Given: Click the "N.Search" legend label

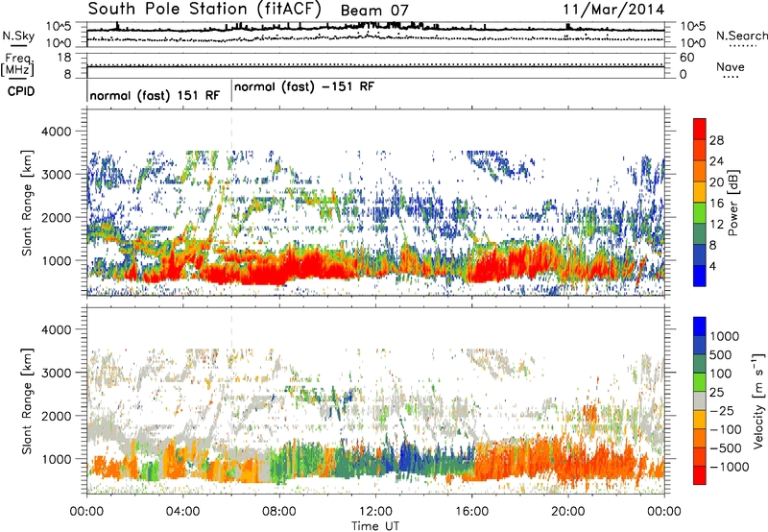Looking at the screenshot, I should point(741,36).
